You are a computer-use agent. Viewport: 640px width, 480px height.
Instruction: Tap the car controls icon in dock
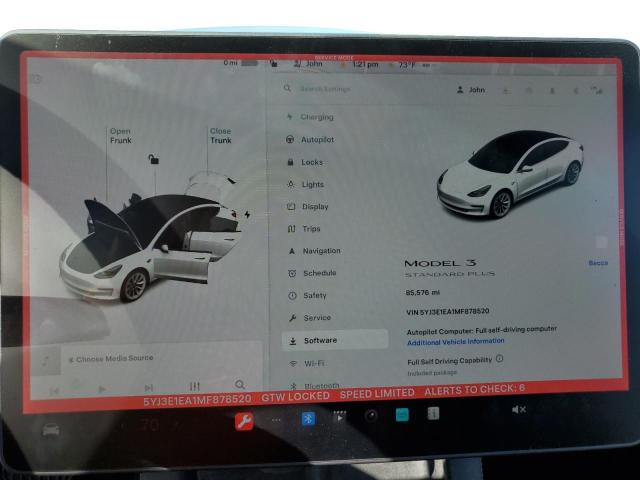50,428
